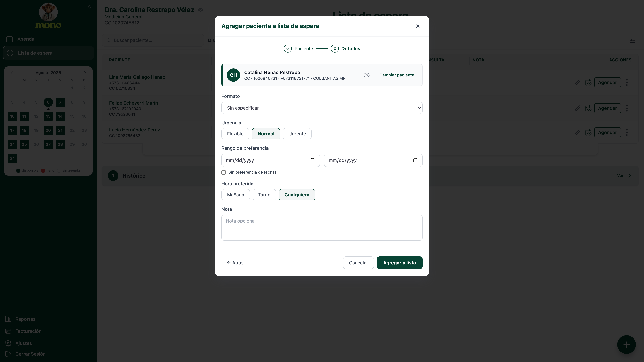Select day 14 in August calendar
Viewport: 644px width, 362px height.
tap(60, 116)
